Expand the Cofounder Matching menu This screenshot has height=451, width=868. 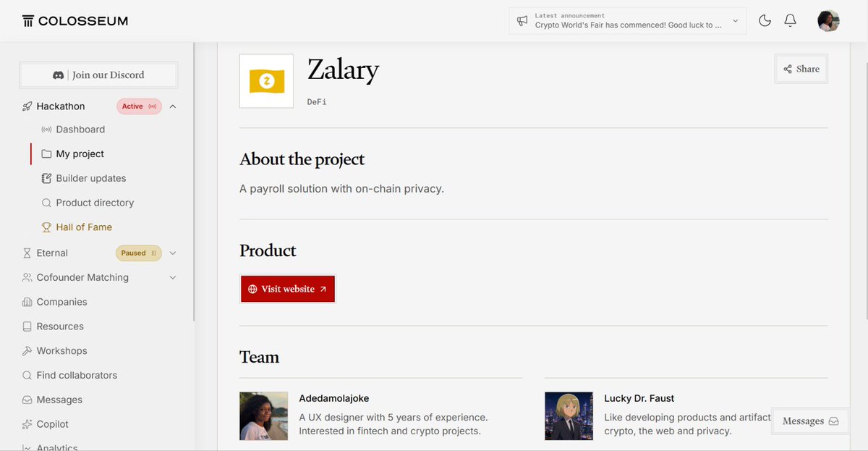point(173,277)
